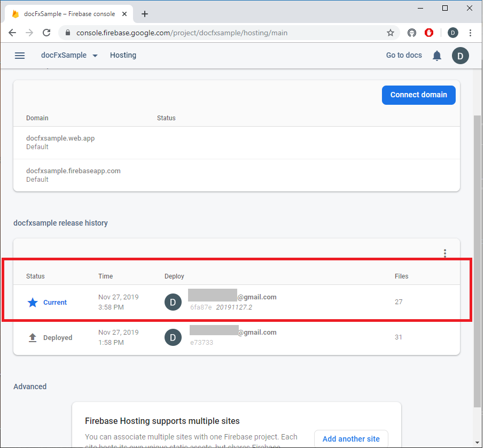484x448 pixels.
Task: Click the docfxsample.web.app domain
Action: click(60, 138)
